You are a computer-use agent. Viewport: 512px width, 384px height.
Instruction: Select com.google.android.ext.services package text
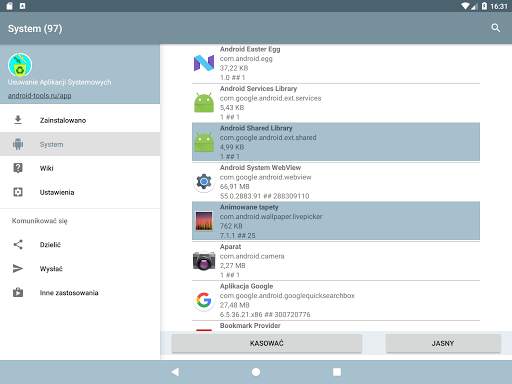[270, 98]
